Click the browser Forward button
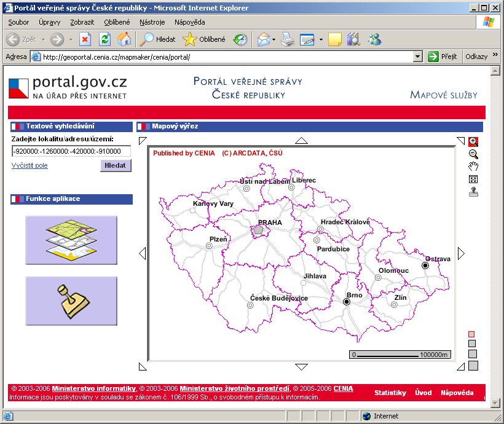 click(57, 39)
